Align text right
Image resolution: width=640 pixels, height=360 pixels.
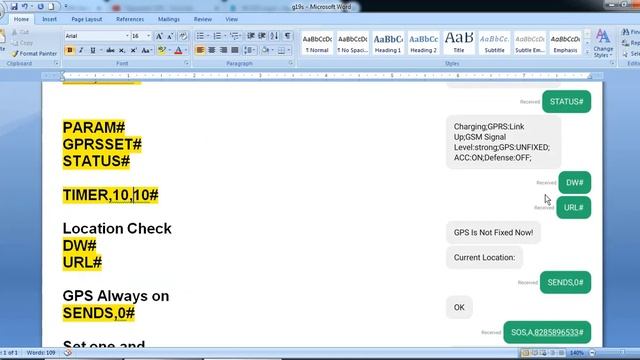pos(223,50)
